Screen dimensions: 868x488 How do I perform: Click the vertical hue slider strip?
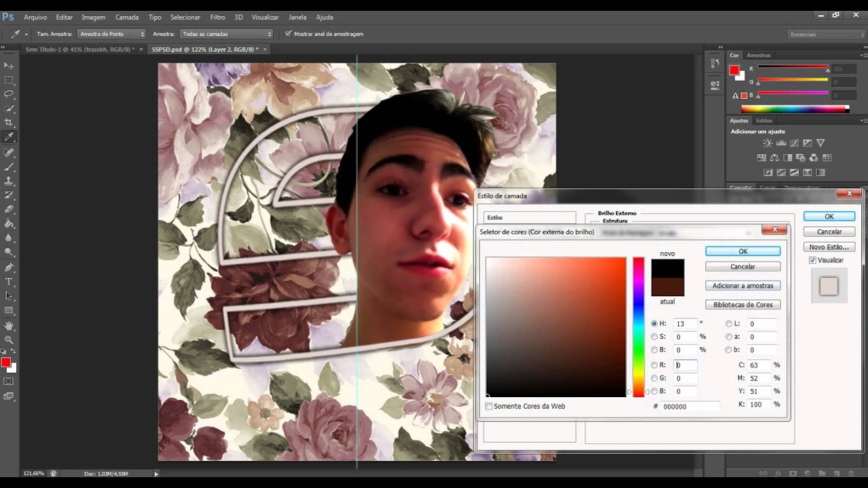(638, 327)
